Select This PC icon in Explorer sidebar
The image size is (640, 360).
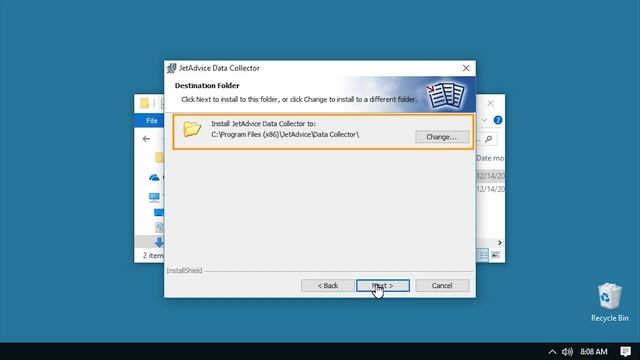pos(154,198)
